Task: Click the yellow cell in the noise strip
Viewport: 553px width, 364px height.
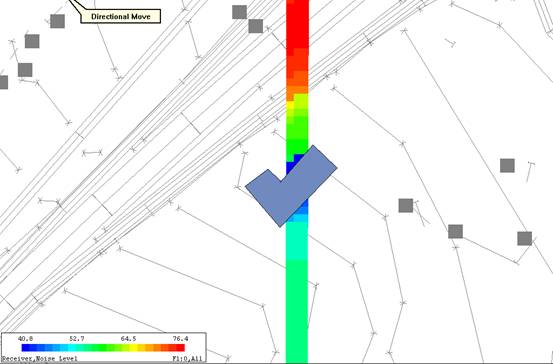Action: click(290, 105)
